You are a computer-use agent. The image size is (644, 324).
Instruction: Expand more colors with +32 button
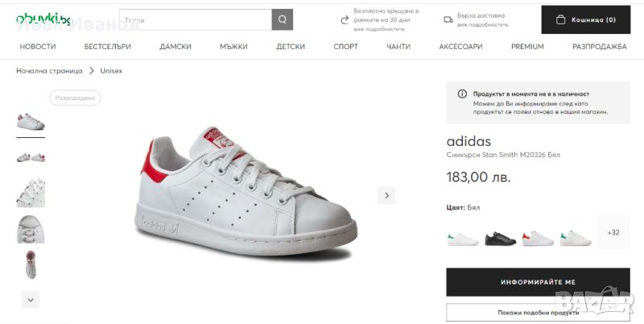point(613,232)
